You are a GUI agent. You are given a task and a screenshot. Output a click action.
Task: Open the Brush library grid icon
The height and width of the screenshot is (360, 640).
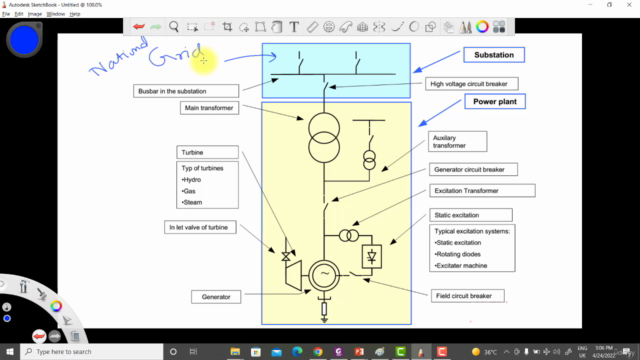[x=499, y=27]
